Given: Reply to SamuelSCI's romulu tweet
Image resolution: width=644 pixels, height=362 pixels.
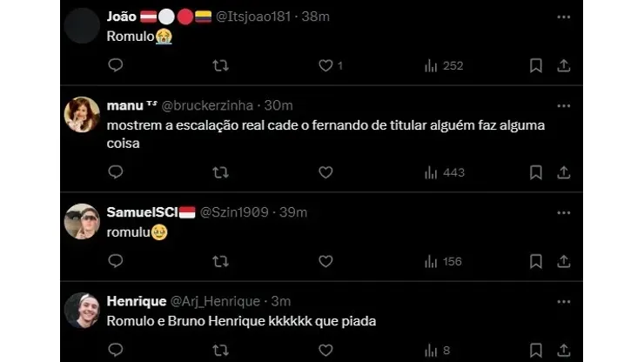Looking at the screenshot, I should (116, 261).
